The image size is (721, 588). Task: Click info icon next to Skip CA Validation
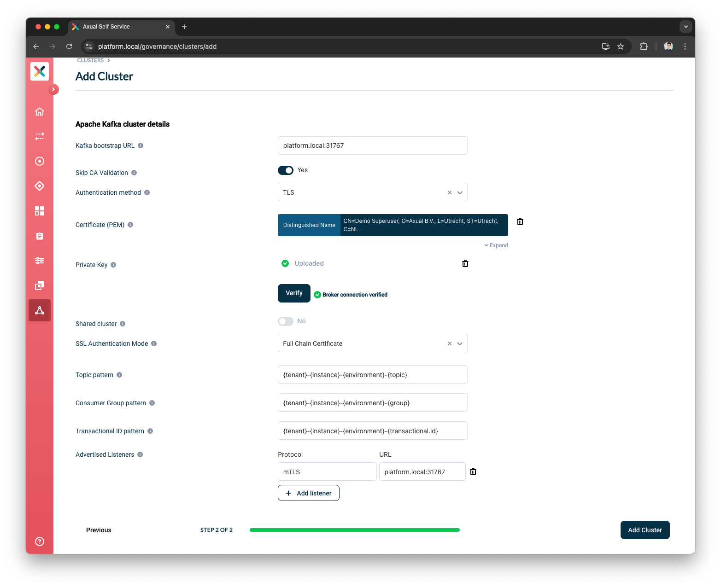(x=134, y=173)
